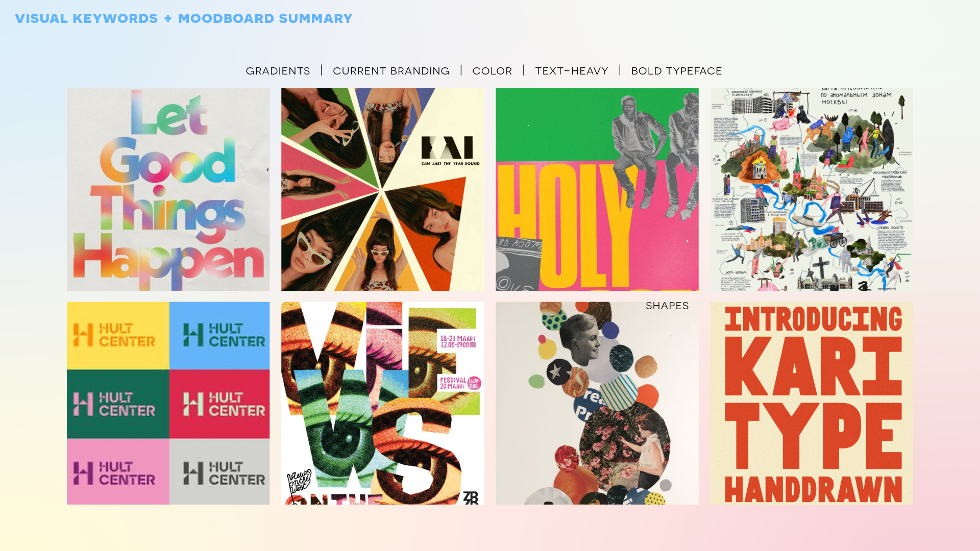Select the KAI radial collage image
Viewport: 980px width, 551px height.
(382, 189)
